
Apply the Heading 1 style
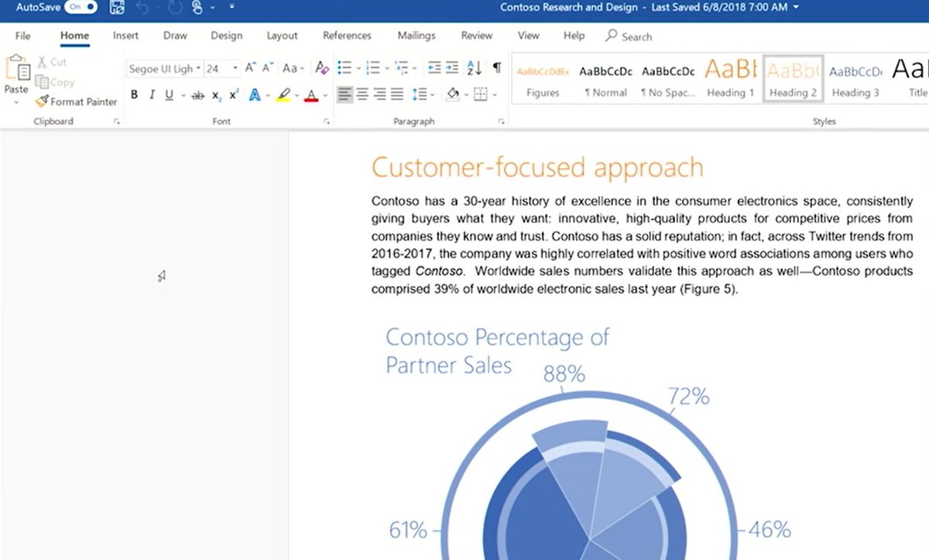click(x=730, y=80)
